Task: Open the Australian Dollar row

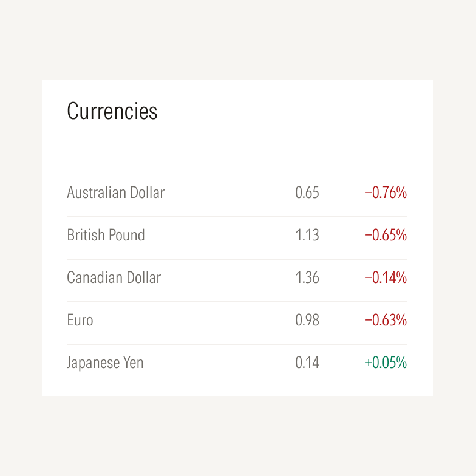Action: 116,193
